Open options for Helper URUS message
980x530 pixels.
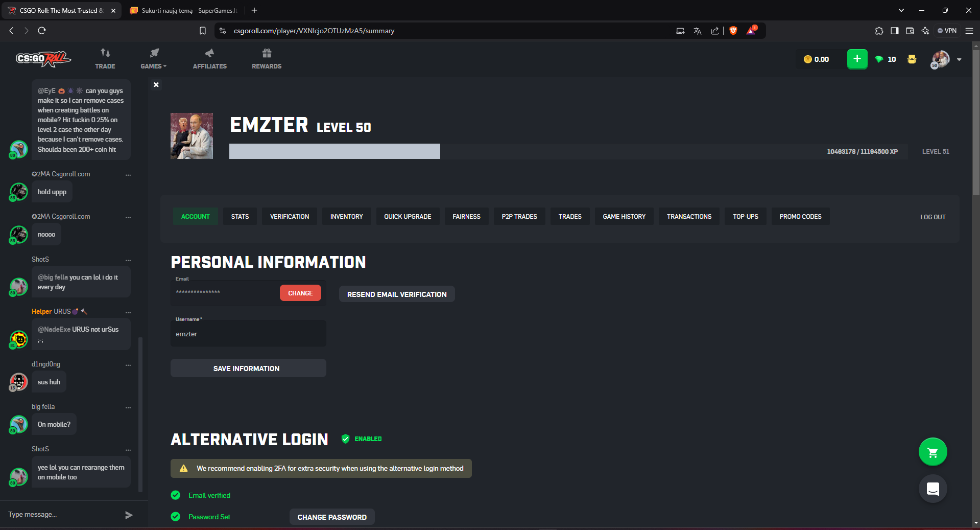click(x=128, y=312)
